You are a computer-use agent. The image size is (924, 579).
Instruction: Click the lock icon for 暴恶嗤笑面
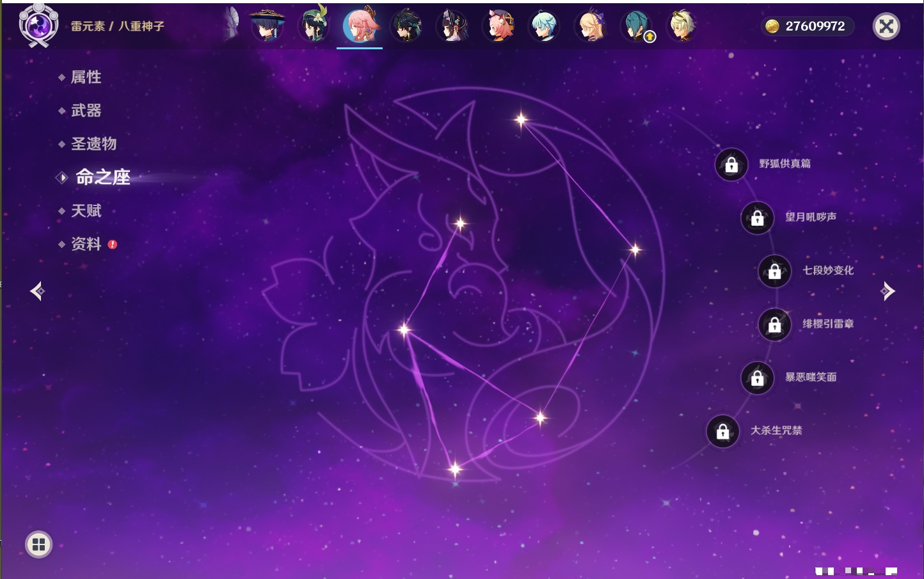[757, 378]
